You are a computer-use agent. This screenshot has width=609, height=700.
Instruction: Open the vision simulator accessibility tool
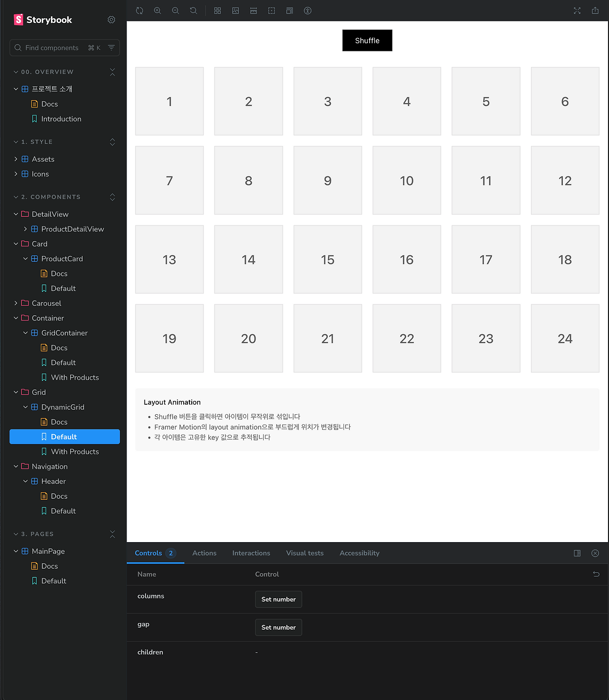tap(307, 10)
